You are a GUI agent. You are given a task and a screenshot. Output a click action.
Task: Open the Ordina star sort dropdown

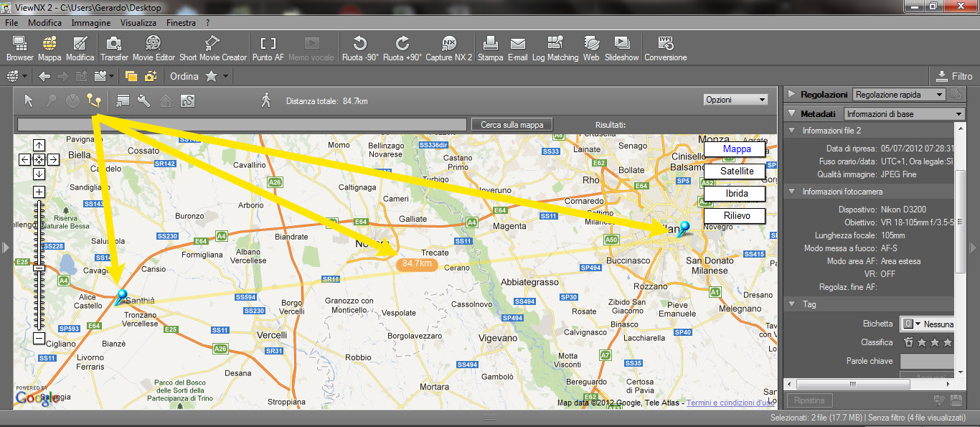tap(217, 76)
